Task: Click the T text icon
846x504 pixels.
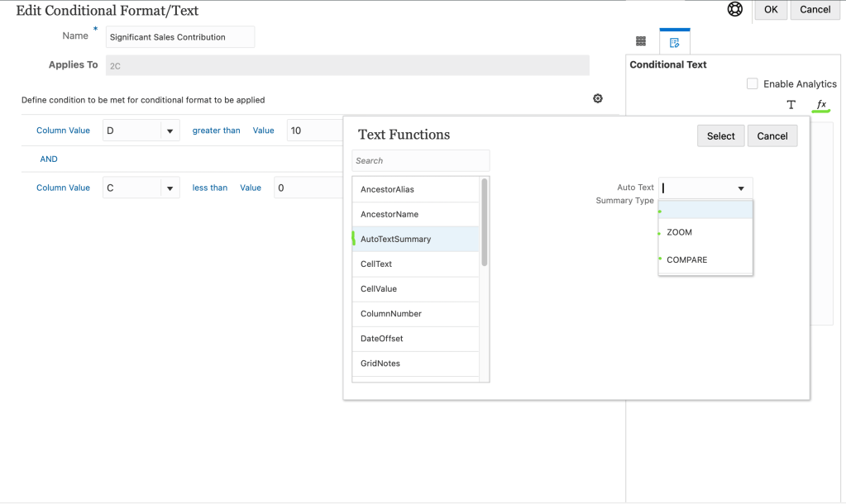Action: 791,105
